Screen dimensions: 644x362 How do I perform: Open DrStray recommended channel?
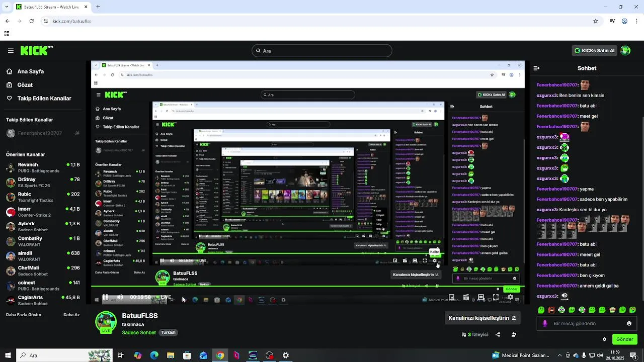coord(43,183)
